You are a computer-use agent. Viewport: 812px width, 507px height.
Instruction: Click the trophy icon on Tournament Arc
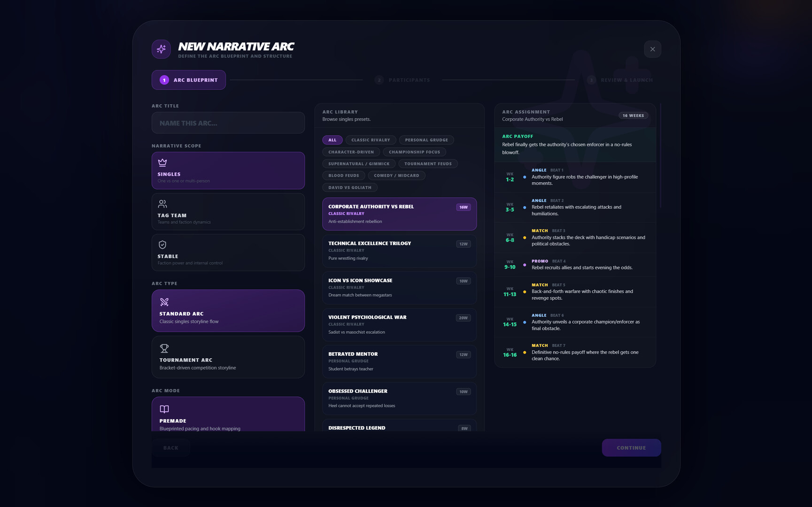[x=164, y=348]
